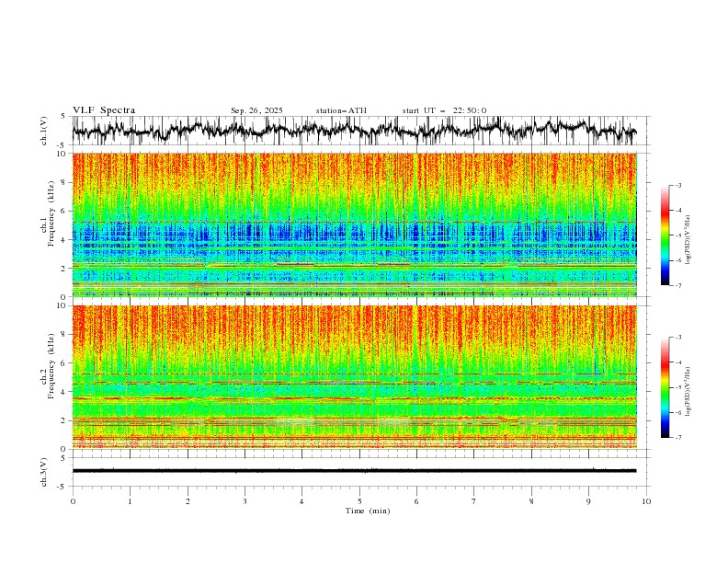This screenshot has height=563, width=728.
Task: Click the upper log(PSD)(V²/Hz) colorbar label
Action: coord(688,240)
